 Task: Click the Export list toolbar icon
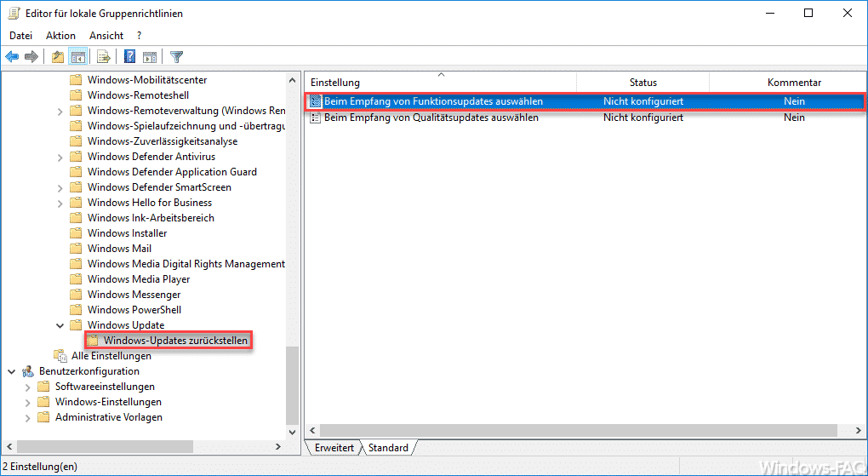[104, 56]
